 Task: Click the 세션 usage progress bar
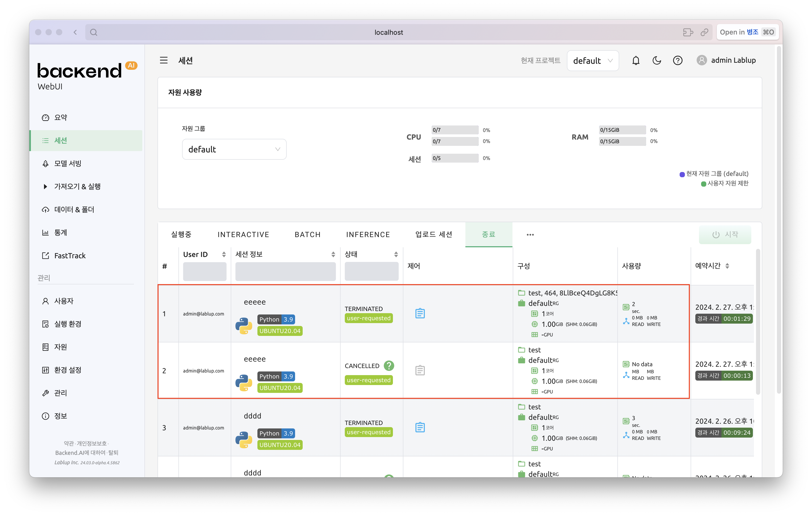[455, 158]
